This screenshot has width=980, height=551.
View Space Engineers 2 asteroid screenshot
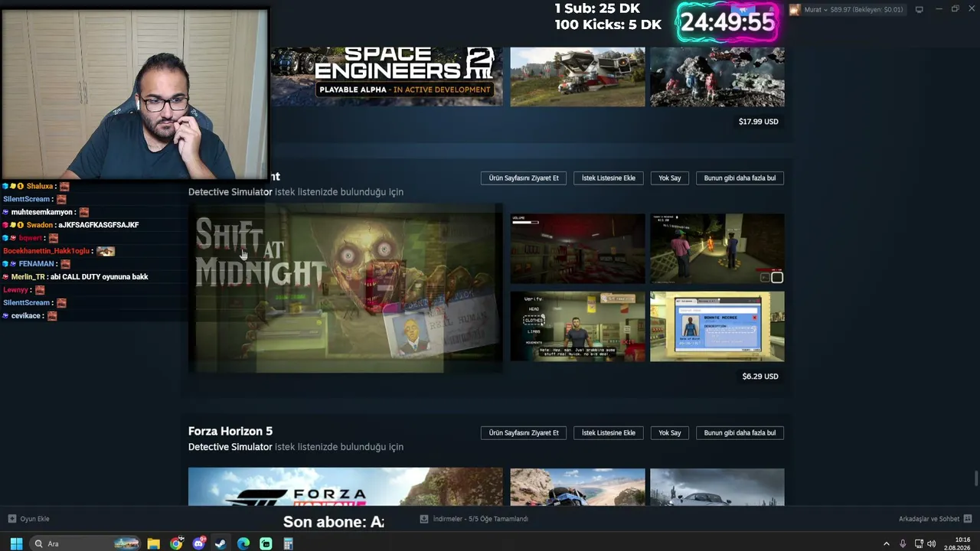(x=717, y=77)
